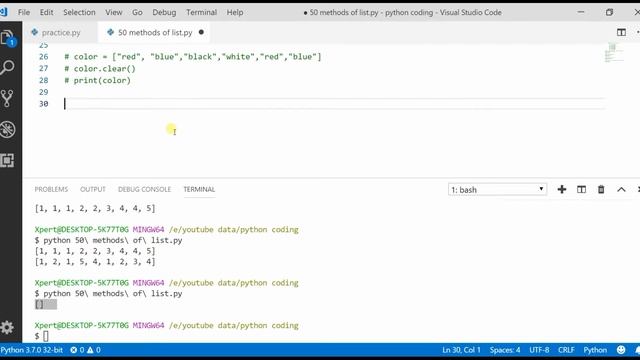Open the Selection menu
The width and height of the screenshot is (640, 360).
79,12
